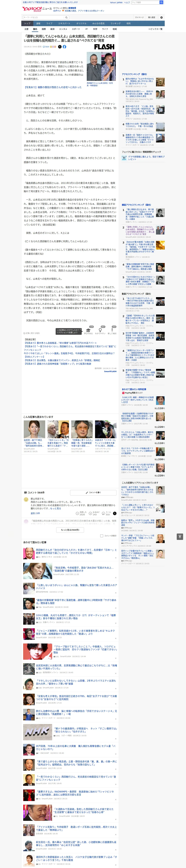This screenshot has height=868, width=186.
Task: Open the ライブ navigation tab
Action: click(x=49, y=24)
